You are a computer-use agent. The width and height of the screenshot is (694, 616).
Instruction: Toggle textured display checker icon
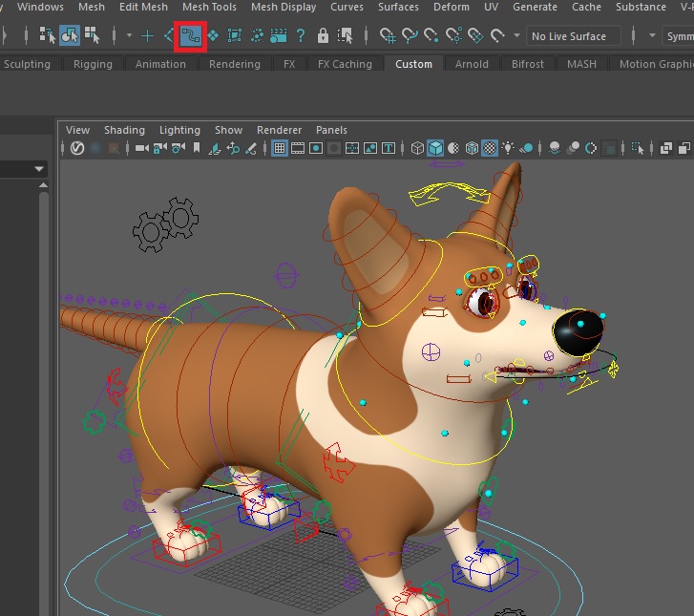point(490,148)
